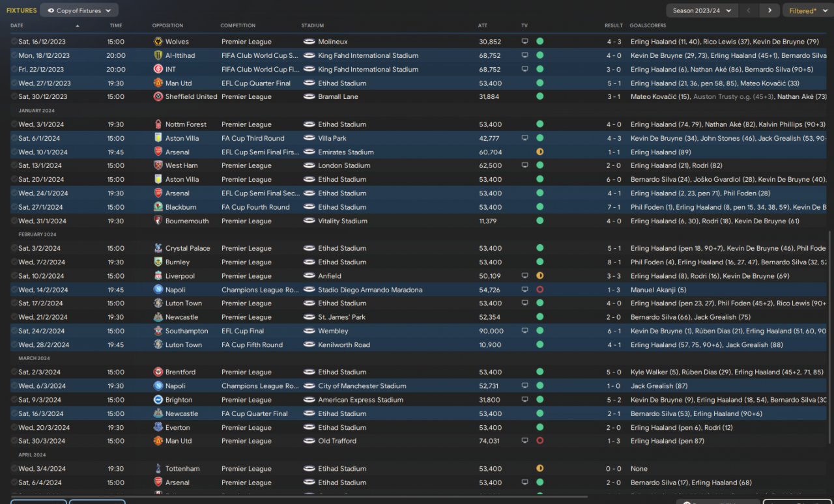Toggle the check mark for Sat, 2/3/2024

click(14, 372)
